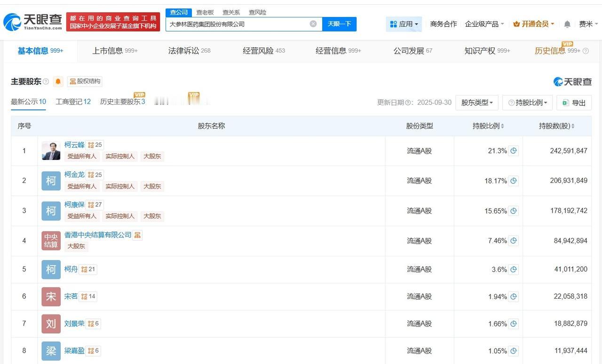Select the 查关系 search mode tab
Screen dimensions: 602x364
231,12
